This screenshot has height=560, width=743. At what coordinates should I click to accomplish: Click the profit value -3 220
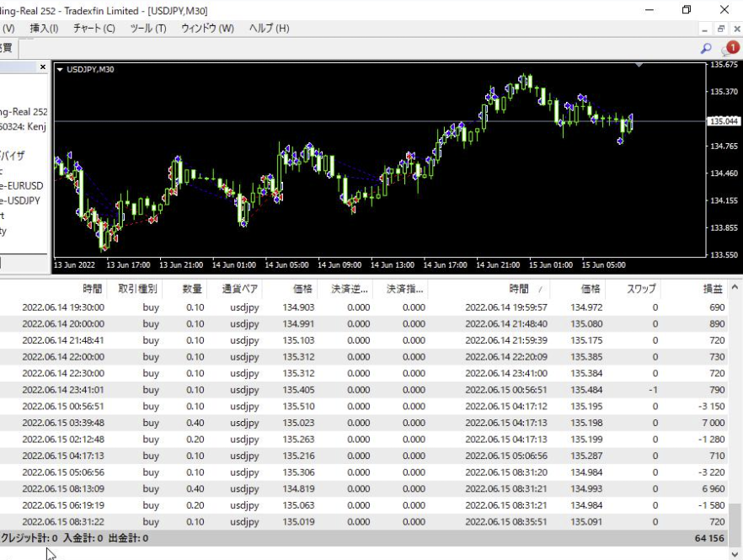[x=711, y=472]
